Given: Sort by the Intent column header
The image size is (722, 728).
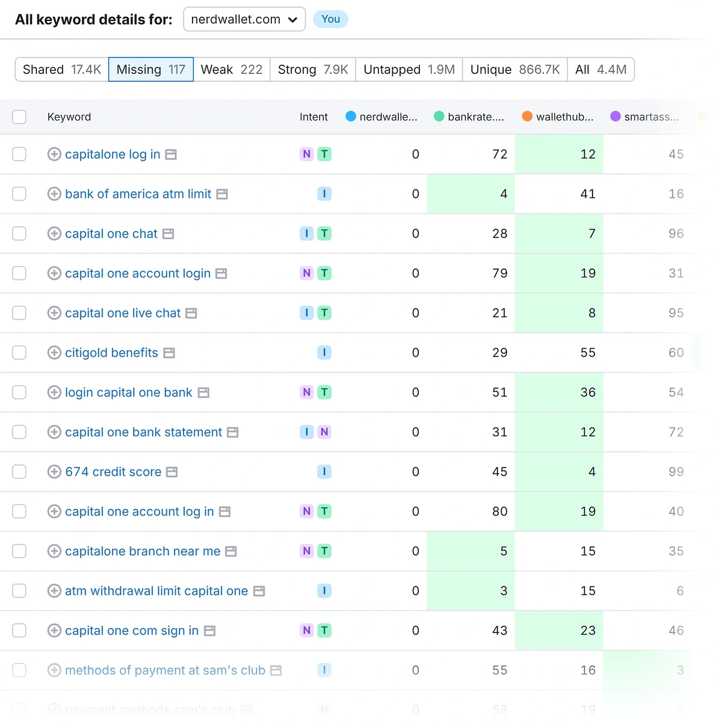Looking at the screenshot, I should pyautogui.click(x=313, y=117).
